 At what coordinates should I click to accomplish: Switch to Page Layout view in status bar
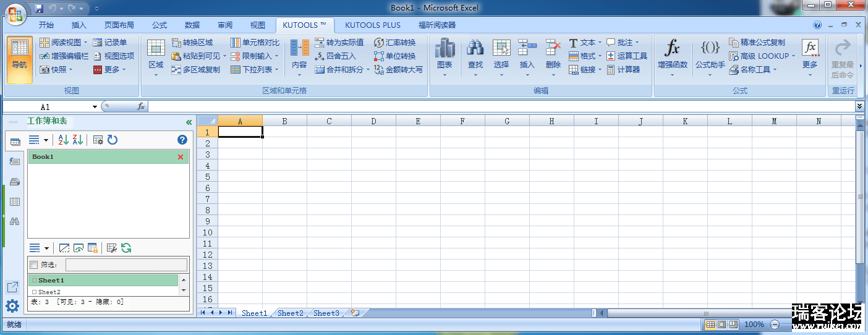pos(722,324)
